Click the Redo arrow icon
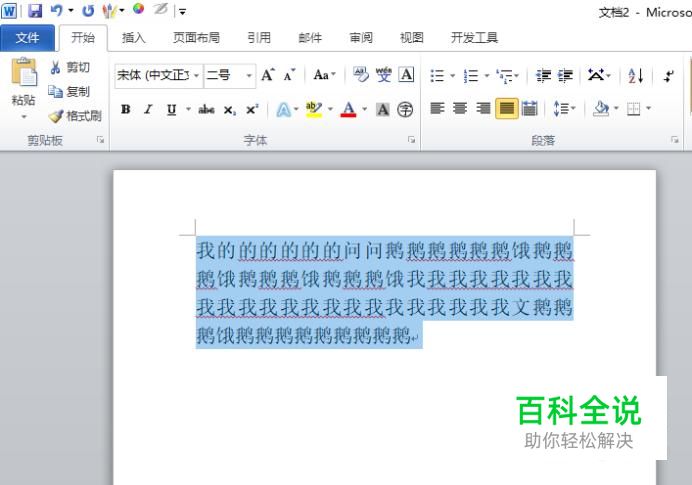The width and height of the screenshot is (692, 485). (x=88, y=10)
